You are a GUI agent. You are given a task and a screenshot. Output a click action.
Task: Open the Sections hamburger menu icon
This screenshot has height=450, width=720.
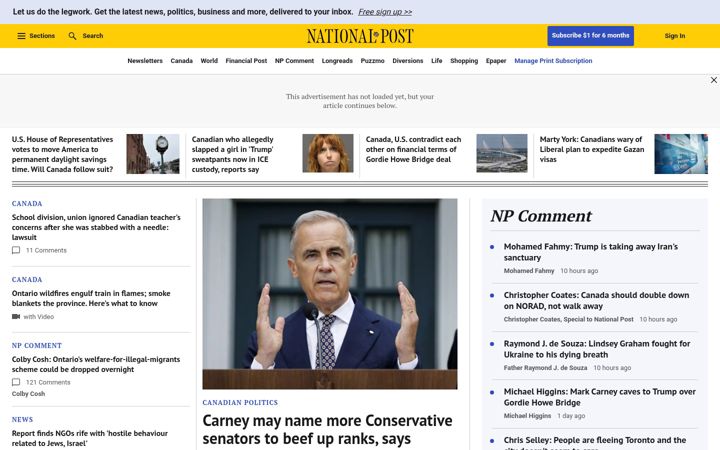(x=21, y=36)
